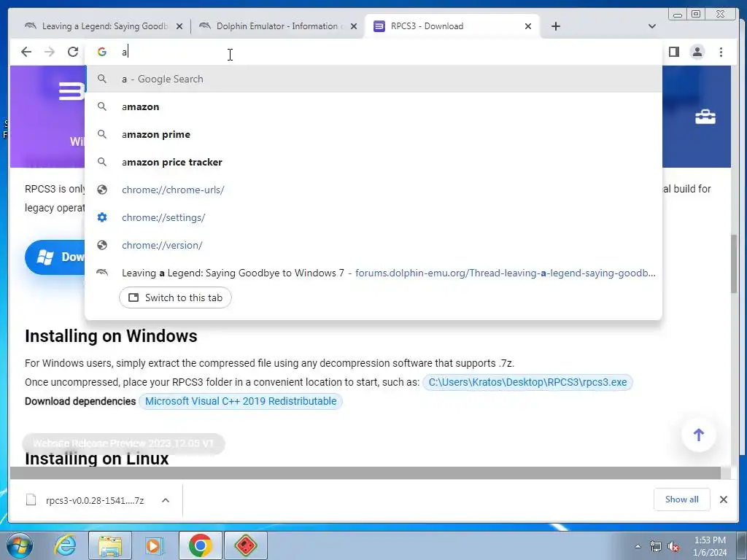Viewport: 747px width, 560px height.
Task: Click 'Switch to this tab' button
Action: [x=175, y=297]
